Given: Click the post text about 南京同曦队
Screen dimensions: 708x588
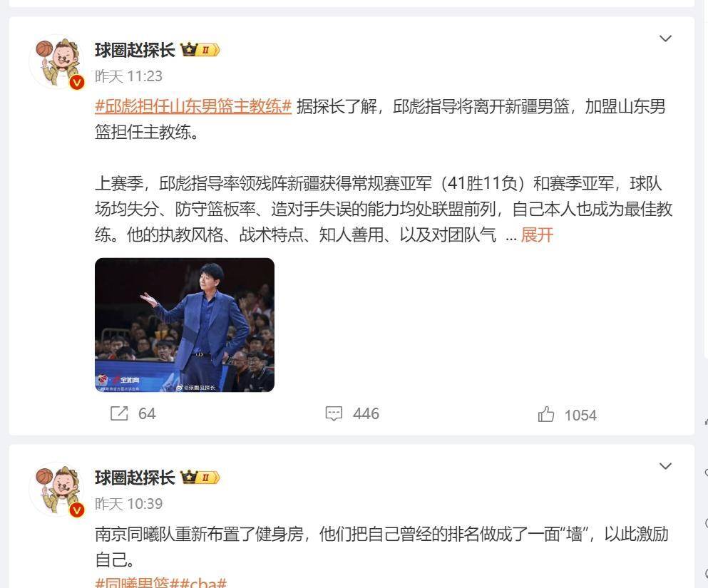Looking at the screenshot, I should click(x=381, y=547).
